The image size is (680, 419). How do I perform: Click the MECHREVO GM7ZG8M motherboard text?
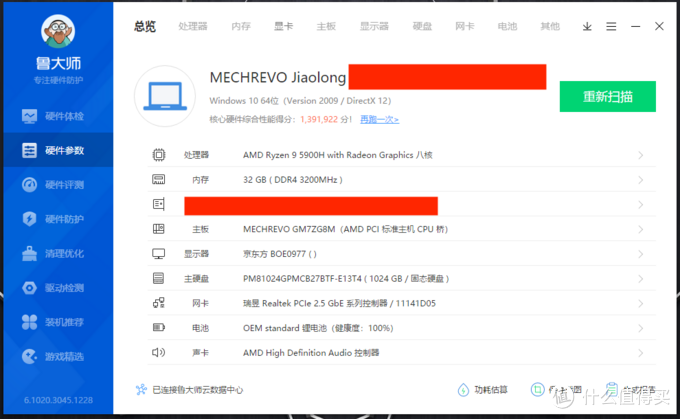tap(345, 229)
